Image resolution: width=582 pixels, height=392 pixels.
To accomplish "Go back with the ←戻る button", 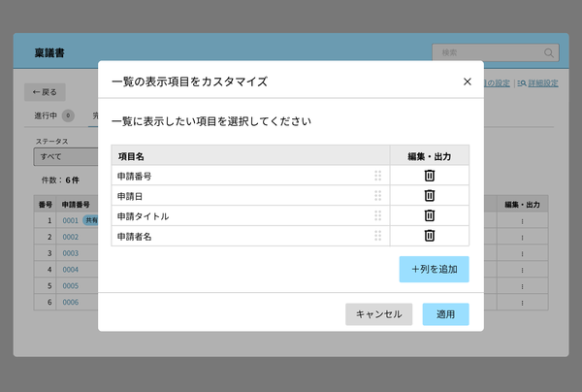I will click(x=45, y=92).
